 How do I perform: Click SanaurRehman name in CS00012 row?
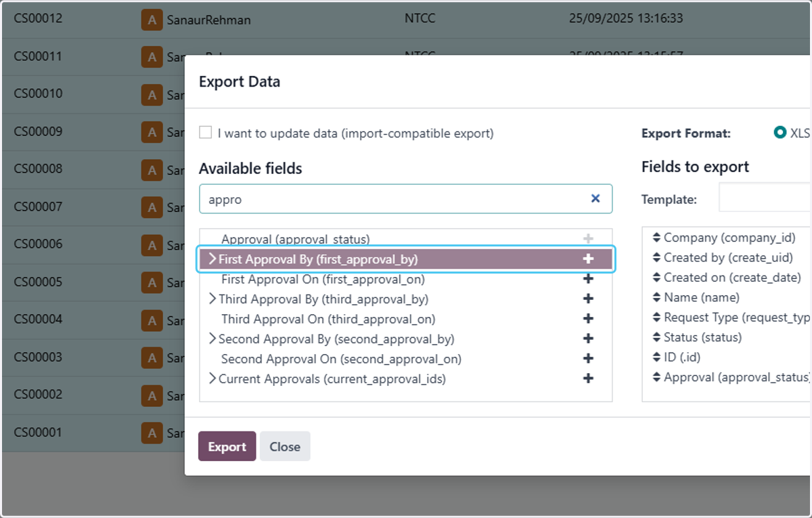209,20
